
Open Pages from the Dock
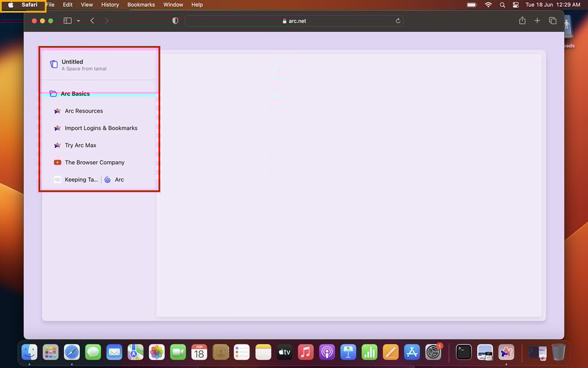390,352
